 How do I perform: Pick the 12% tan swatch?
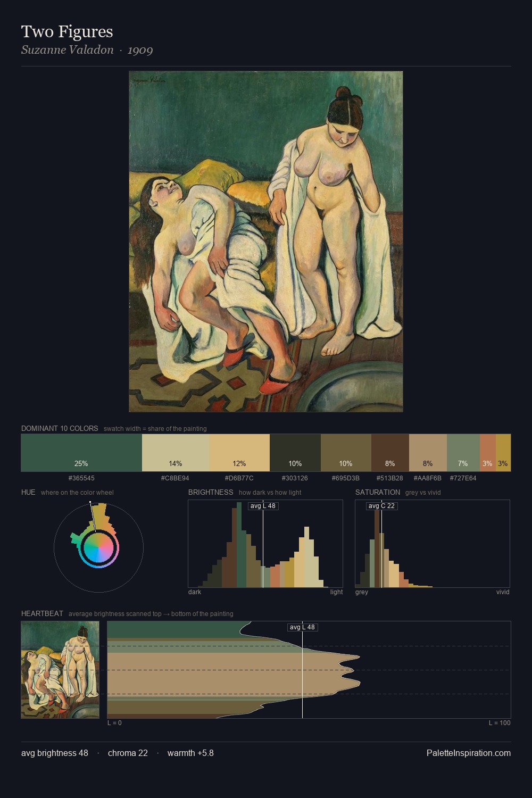click(x=239, y=453)
